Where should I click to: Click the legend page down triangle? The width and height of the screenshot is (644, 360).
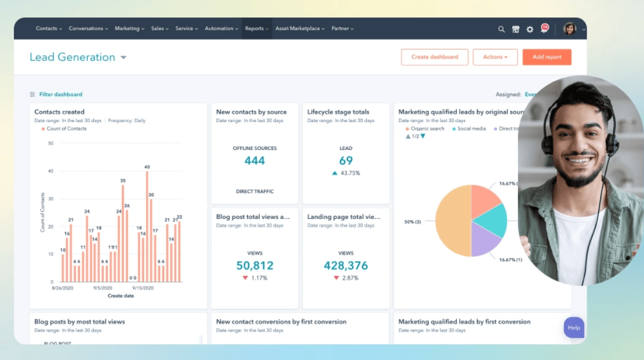tap(423, 136)
